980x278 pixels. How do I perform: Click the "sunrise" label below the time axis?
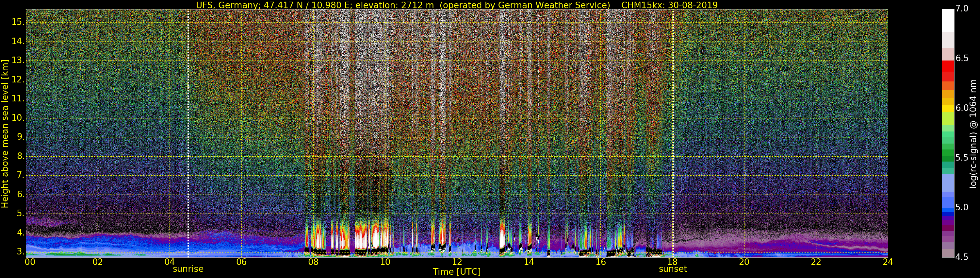coord(188,269)
